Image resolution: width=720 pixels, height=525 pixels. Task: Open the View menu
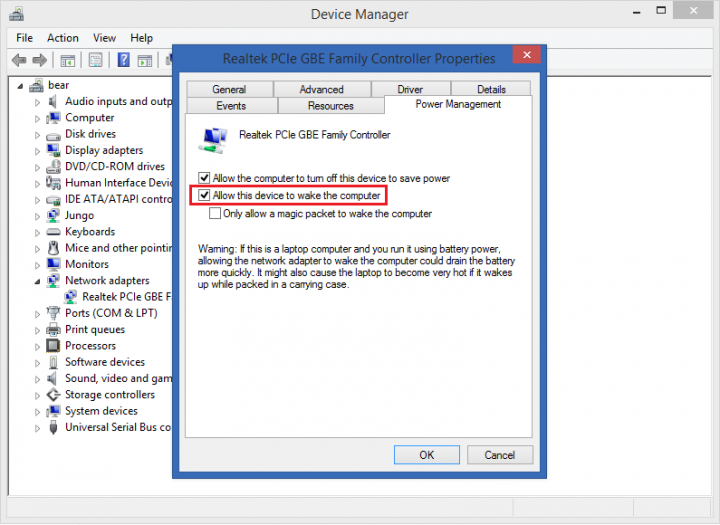(104, 38)
